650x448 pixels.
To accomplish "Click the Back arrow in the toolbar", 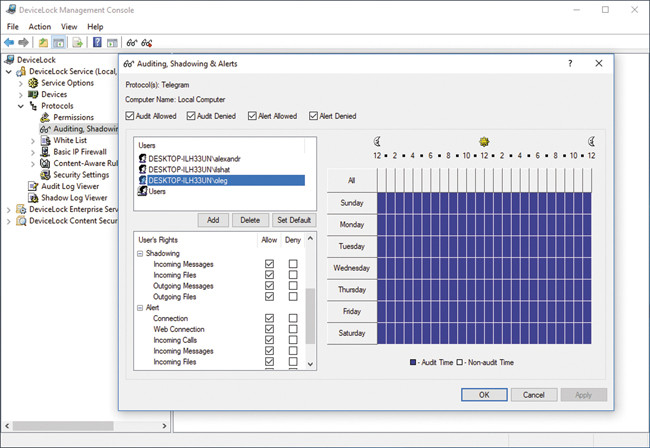I will [x=9, y=43].
